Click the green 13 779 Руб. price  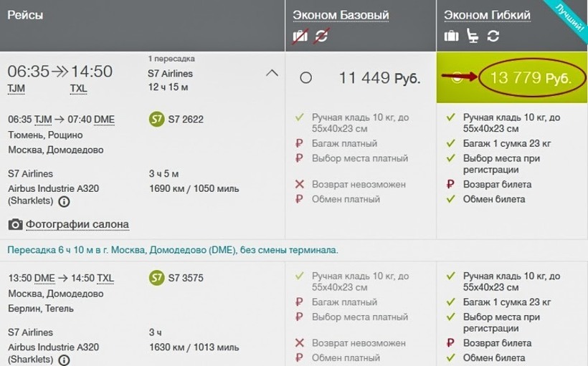click(x=527, y=78)
